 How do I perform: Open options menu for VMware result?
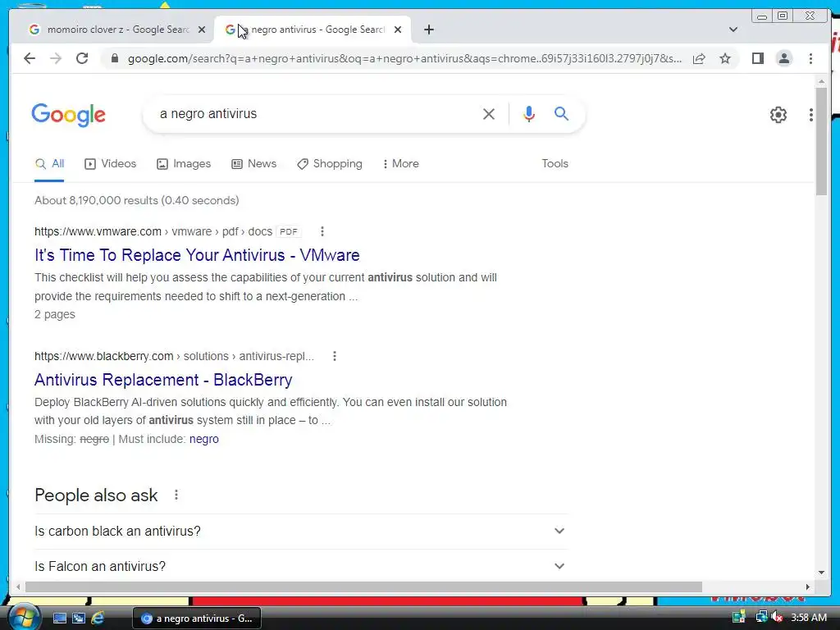[322, 231]
